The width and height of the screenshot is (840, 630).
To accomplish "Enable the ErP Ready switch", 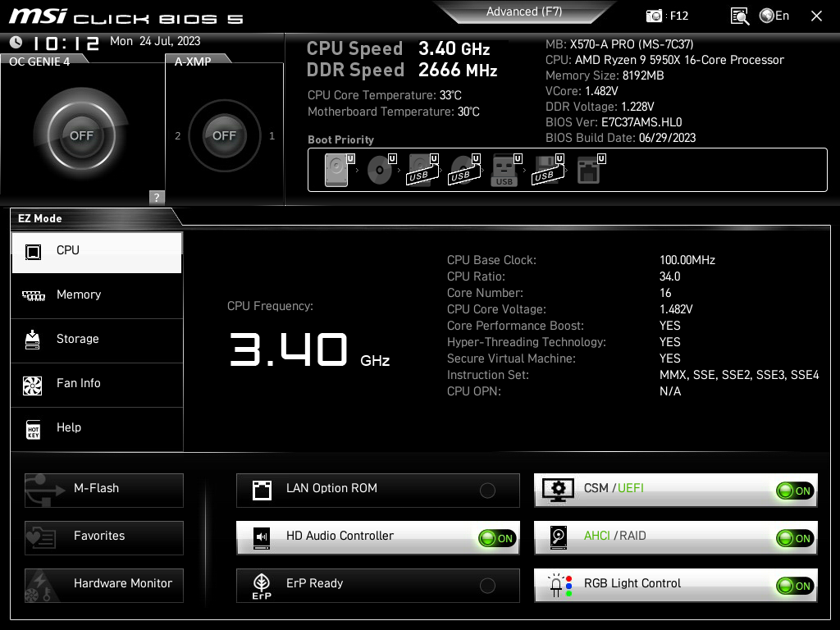I will pos(487,586).
